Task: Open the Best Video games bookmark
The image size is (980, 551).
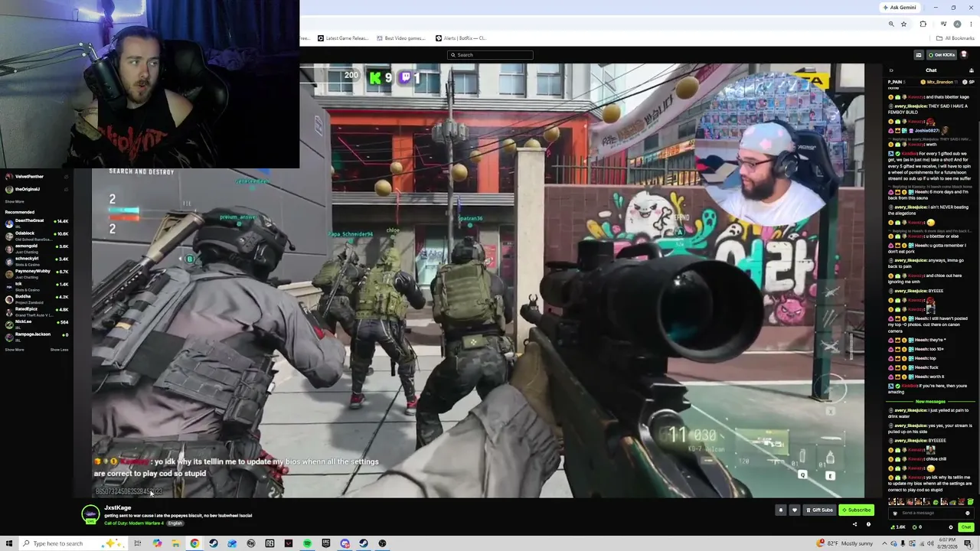Action: click(400, 38)
